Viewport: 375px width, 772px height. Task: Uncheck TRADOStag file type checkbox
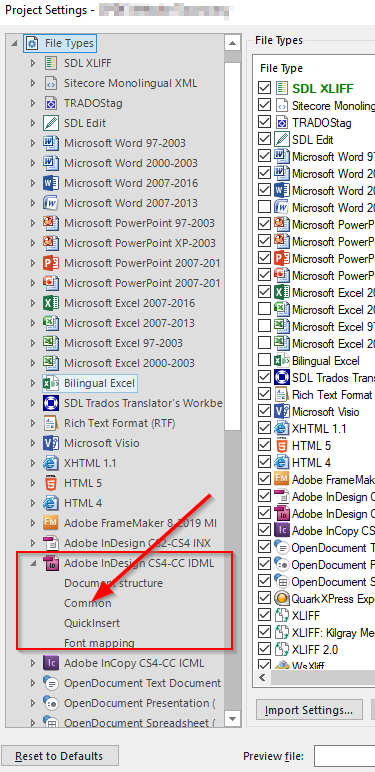[x=264, y=122]
